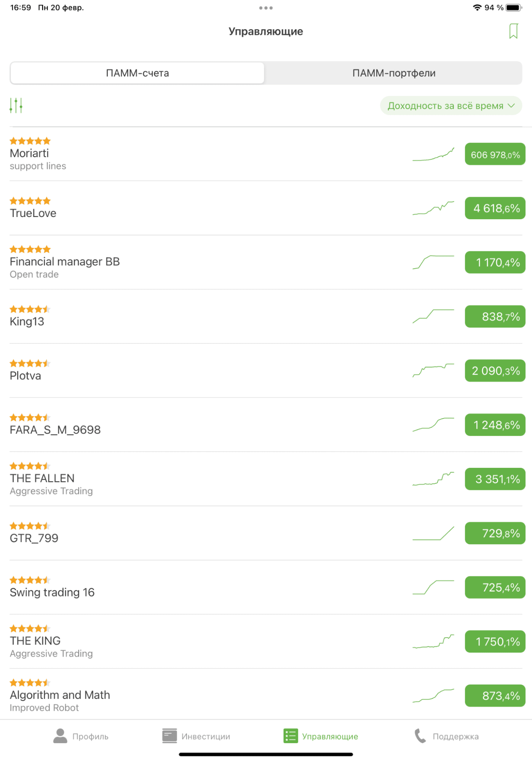Open Financial manager BB account
The width and height of the screenshot is (532, 761).
click(x=266, y=262)
